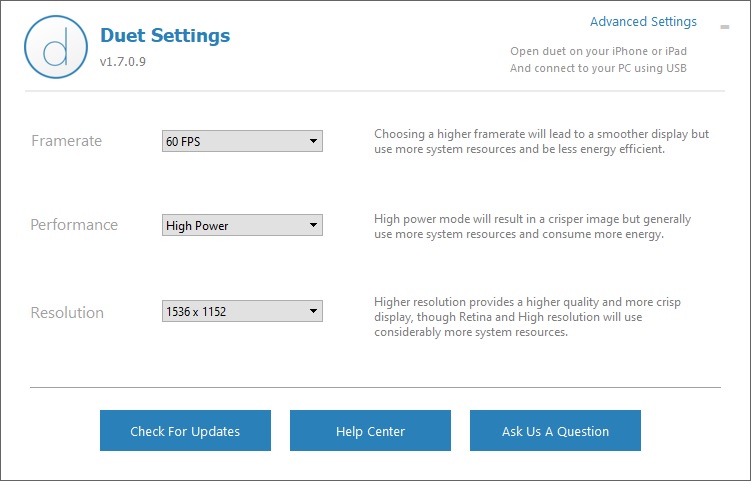The image size is (751, 481).
Task: Click the Resolution label
Action: [x=67, y=312]
